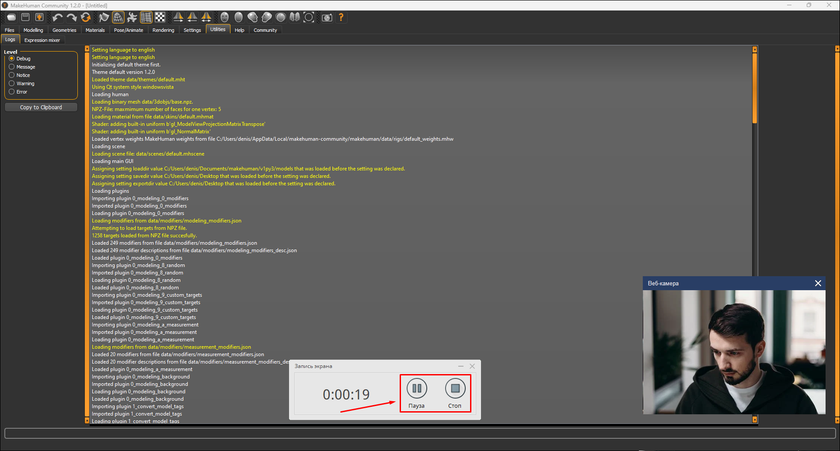Click log line 'Loading main GUI'
This screenshot has width=840, height=451.
coord(112,161)
